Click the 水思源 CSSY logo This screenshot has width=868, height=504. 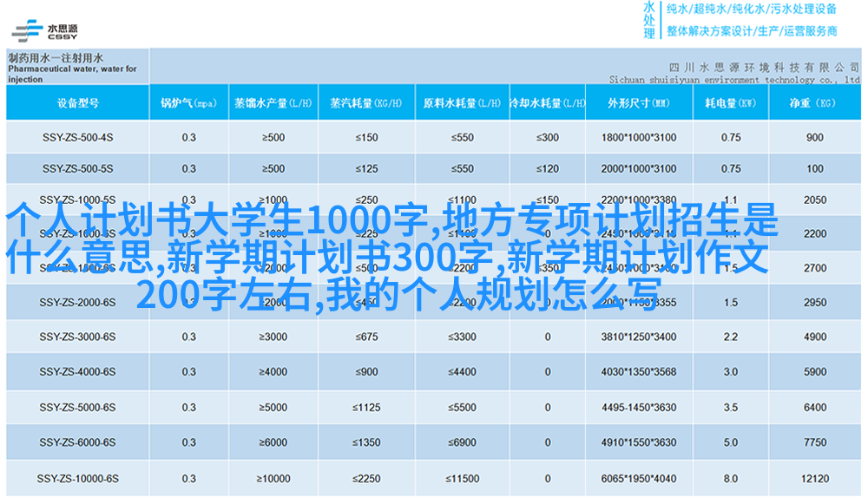pyautogui.click(x=43, y=28)
